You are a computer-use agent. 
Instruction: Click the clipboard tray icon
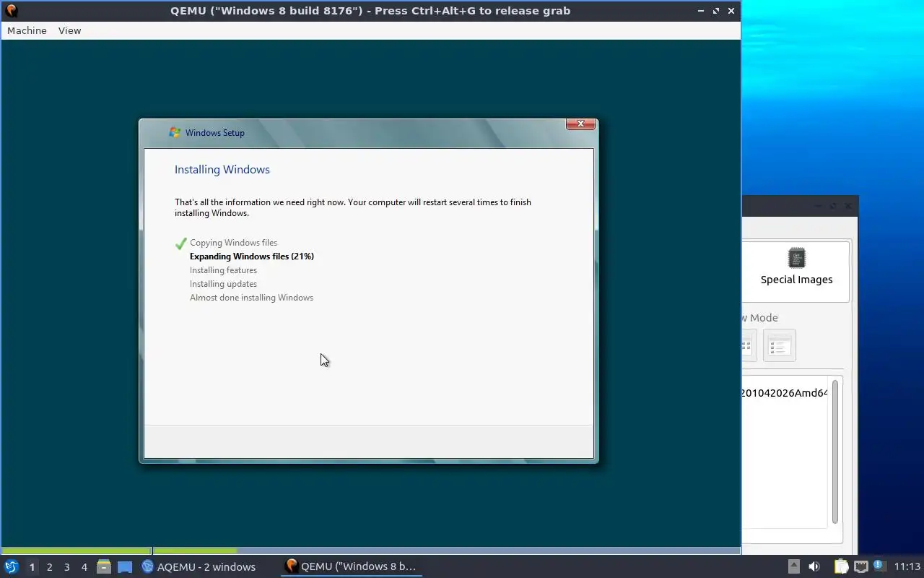pos(841,567)
